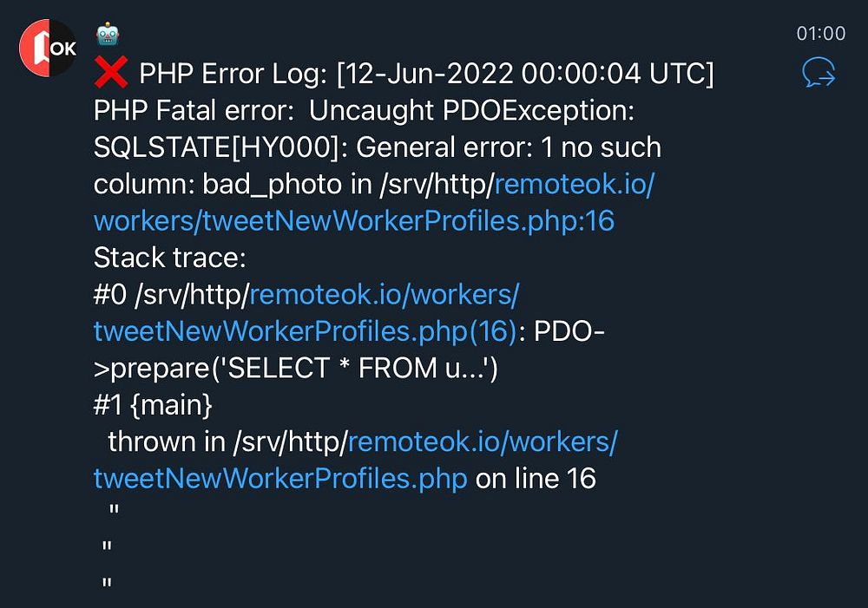Select the 'PHP Error Log:' heading text
The width and height of the screenshot is (868, 608).
tap(233, 74)
